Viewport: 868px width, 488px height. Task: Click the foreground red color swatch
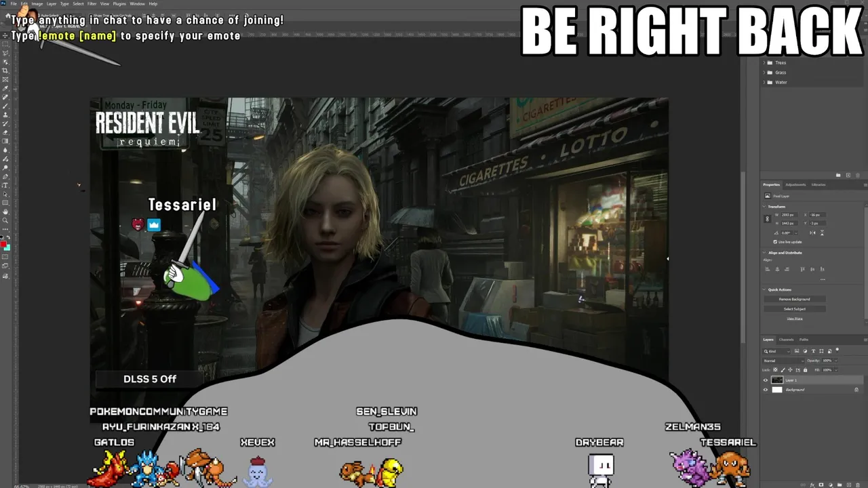(x=3, y=245)
